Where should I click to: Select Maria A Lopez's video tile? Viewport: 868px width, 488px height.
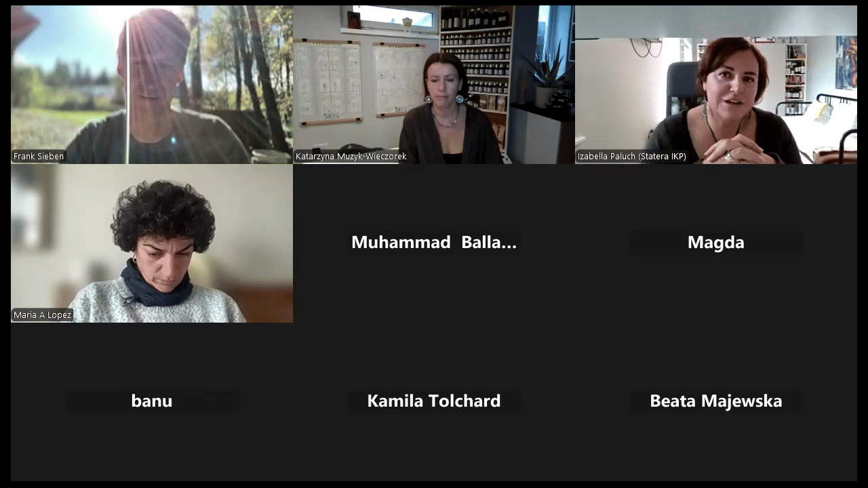pos(152,243)
